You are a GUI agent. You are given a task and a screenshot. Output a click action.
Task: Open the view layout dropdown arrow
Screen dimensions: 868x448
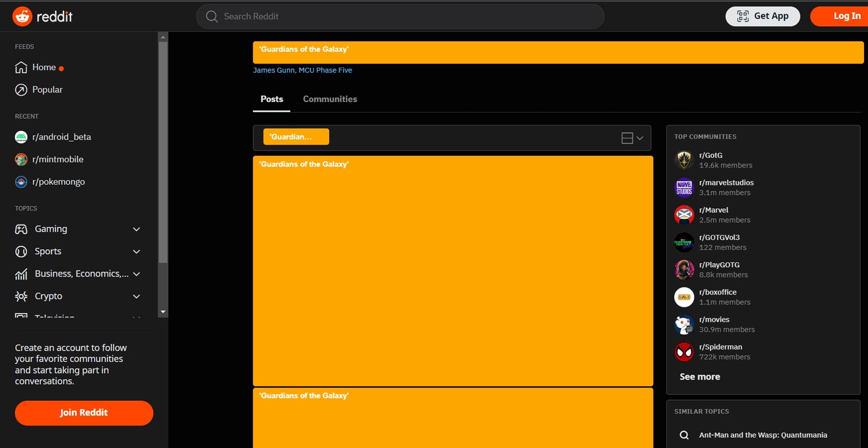tap(639, 138)
